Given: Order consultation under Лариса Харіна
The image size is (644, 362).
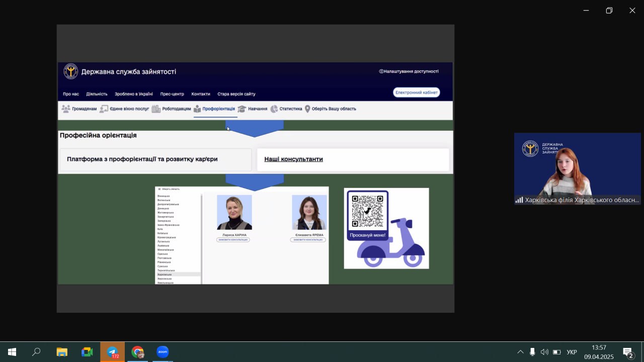Looking at the screenshot, I should (x=233, y=240).
